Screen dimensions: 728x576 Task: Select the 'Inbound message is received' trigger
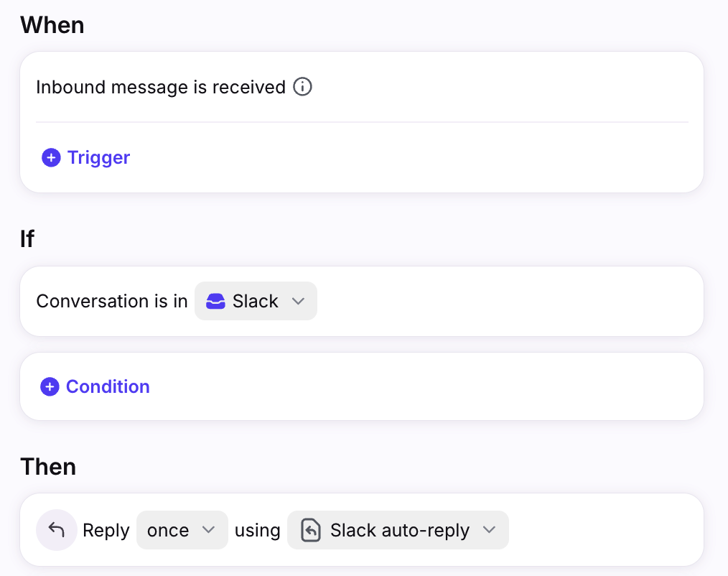(x=161, y=88)
